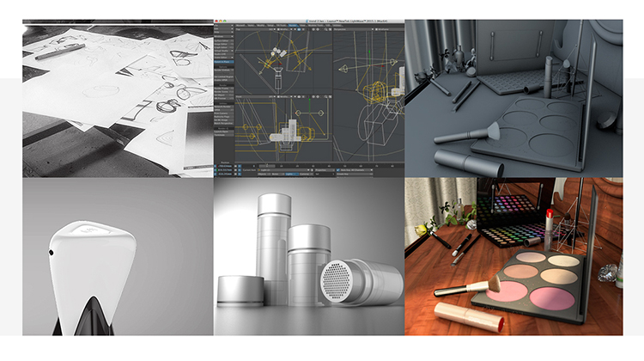The height and width of the screenshot is (361, 644).
Task: Click the maximize icon in the Top viewport
Action: (331, 29)
